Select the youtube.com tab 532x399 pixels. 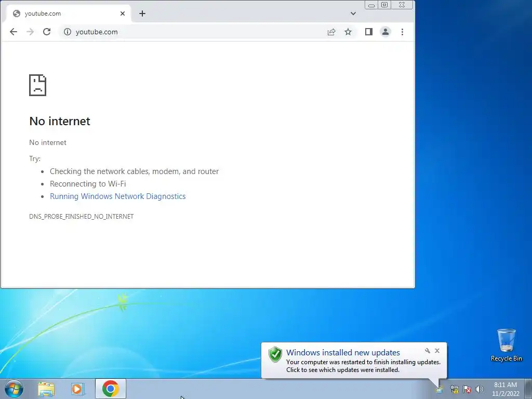pos(69,14)
